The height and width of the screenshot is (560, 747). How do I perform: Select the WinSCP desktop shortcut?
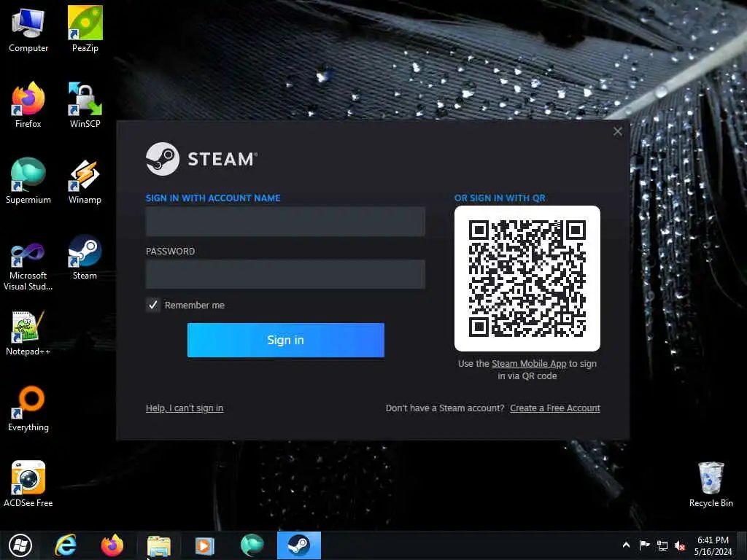[85, 104]
